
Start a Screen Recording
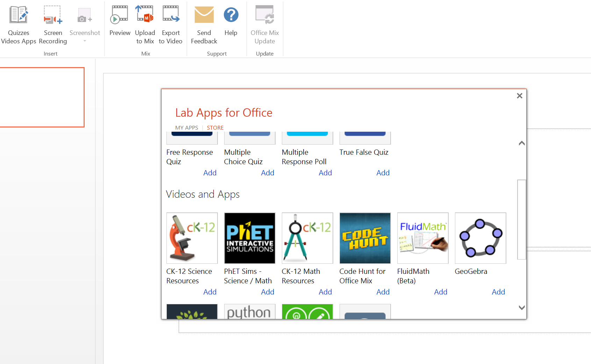[53, 25]
